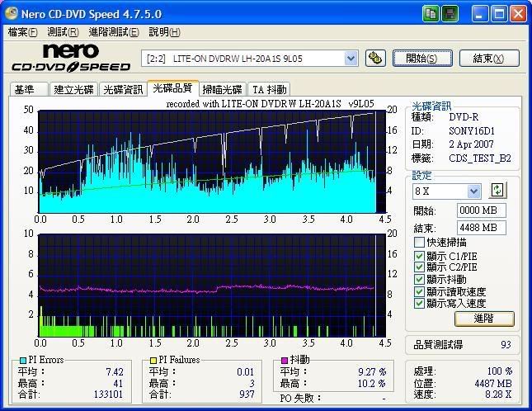
Task: Switch to the 掃瞄光碟 tab
Action: [x=222, y=90]
